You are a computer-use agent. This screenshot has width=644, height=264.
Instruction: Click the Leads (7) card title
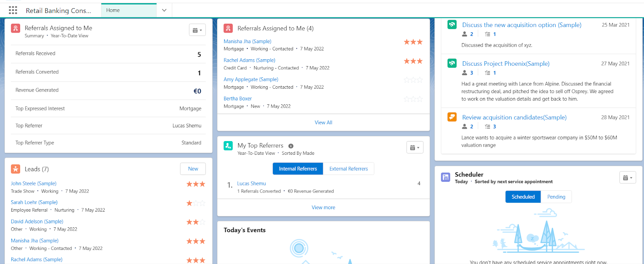click(37, 169)
